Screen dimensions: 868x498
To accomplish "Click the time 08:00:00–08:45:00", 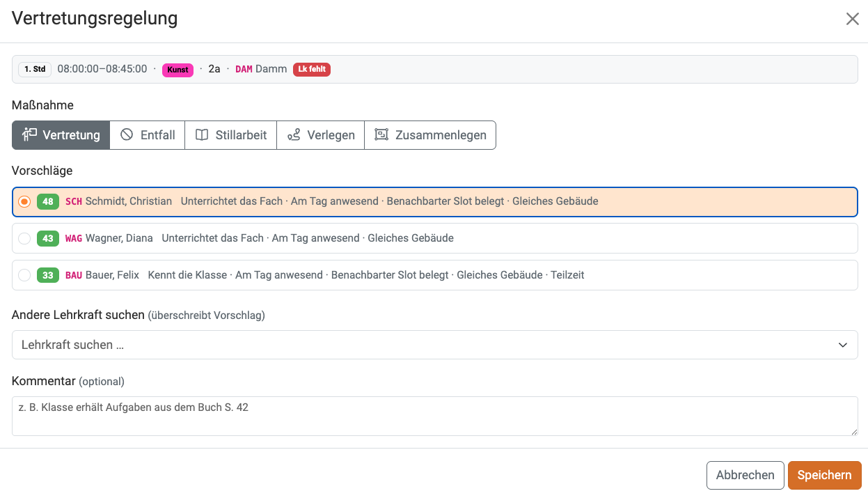I will [x=102, y=69].
